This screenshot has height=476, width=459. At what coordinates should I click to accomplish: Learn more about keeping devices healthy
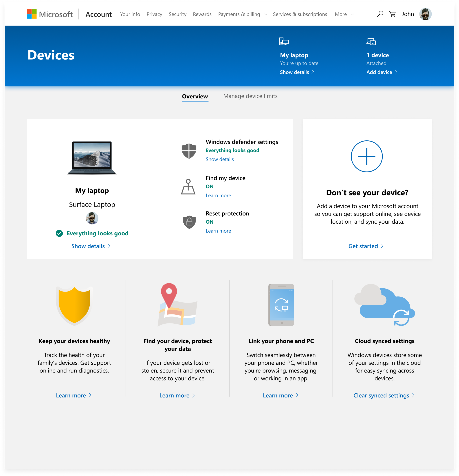pyautogui.click(x=74, y=395)
